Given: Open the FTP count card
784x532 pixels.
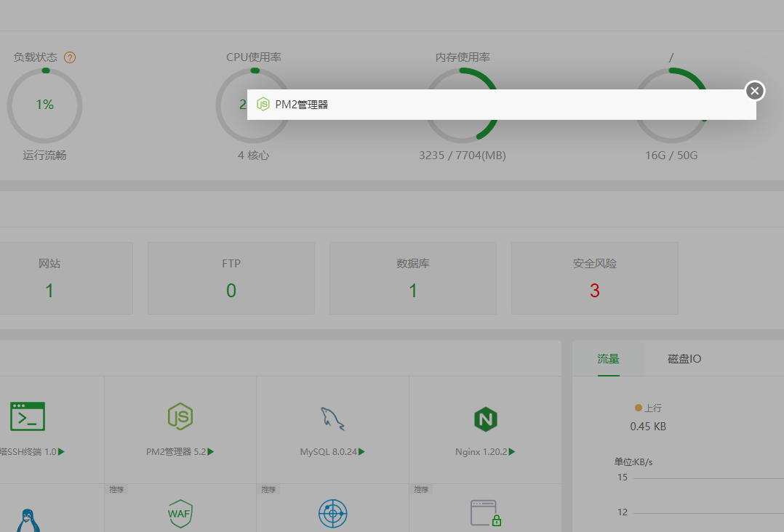Looking at the screenshot, I should pos(231,278).
